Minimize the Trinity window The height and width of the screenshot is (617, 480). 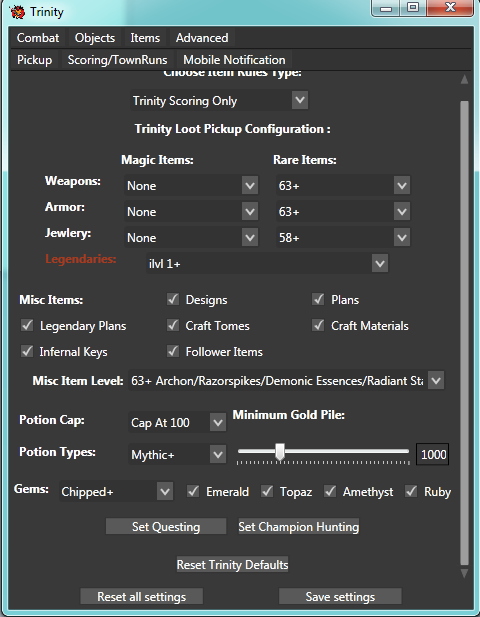point(386,8)
